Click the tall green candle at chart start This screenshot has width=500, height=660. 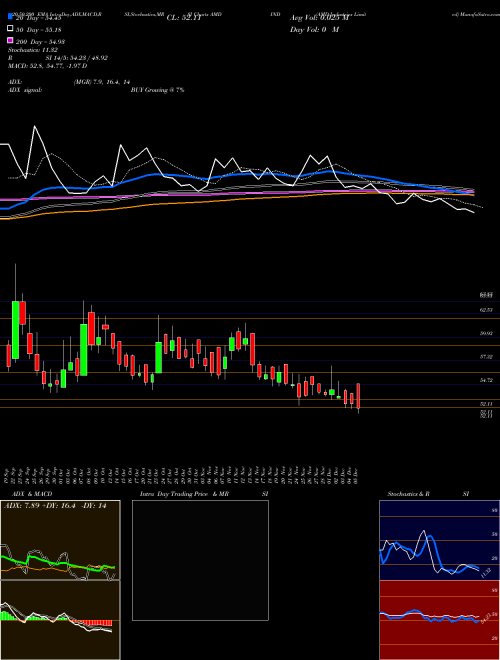(16, 330)
